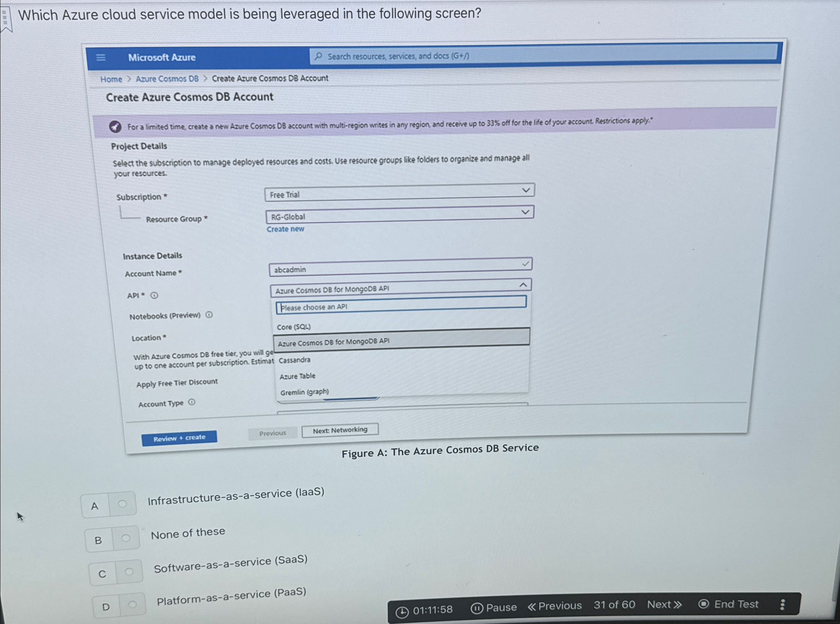Screen dimensions: 840x624
Task: Open the Resource Group dropdown
Action: coord(526,212)
